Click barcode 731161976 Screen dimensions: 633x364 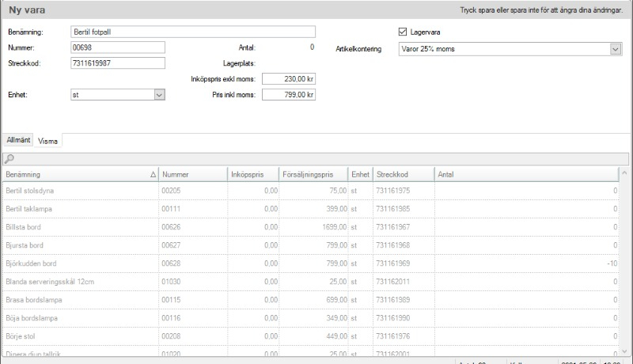(x=392, y=336)
